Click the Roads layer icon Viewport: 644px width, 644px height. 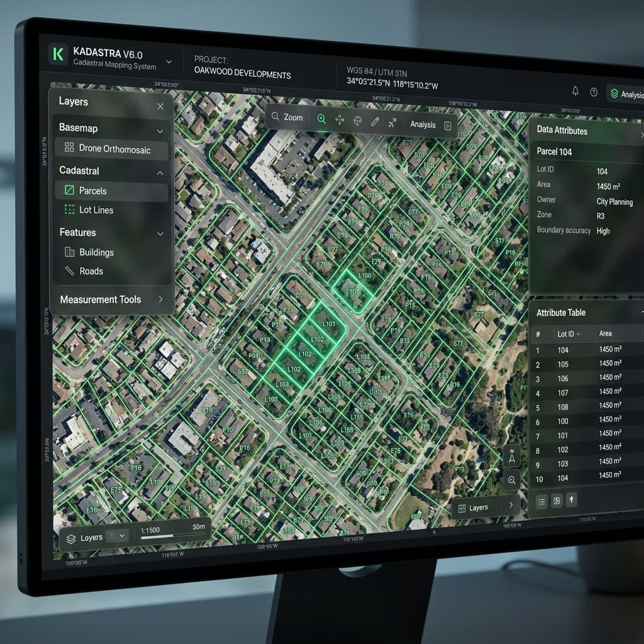pyautogui.click(x=69, y=270)
